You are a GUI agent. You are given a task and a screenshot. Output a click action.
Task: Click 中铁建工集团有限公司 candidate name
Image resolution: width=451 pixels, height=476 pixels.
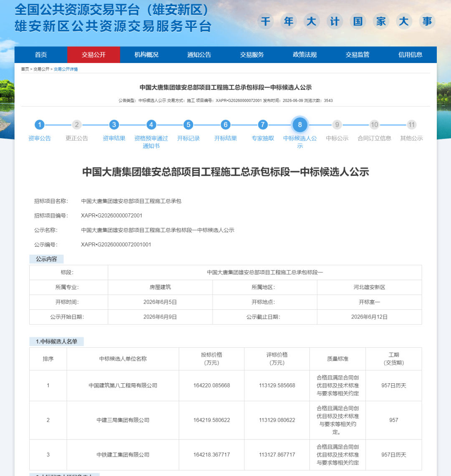[x=123, y=455]
